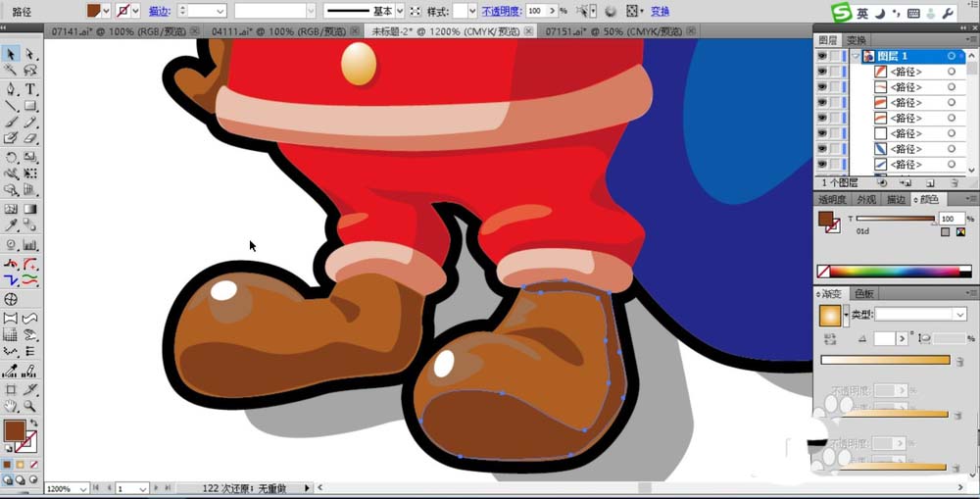The image size is (980, 499).
Task: Open artboard number dropdown in status bar
Action: point(143,488)
